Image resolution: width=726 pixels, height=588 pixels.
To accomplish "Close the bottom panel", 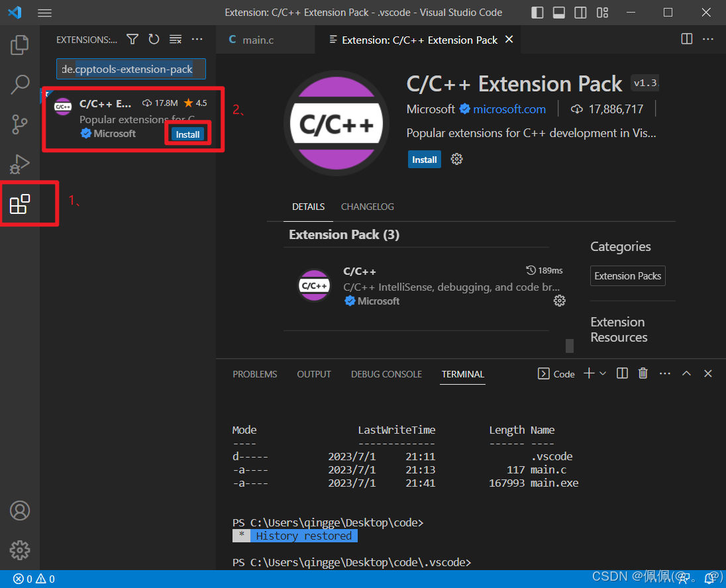I will 708,373.
